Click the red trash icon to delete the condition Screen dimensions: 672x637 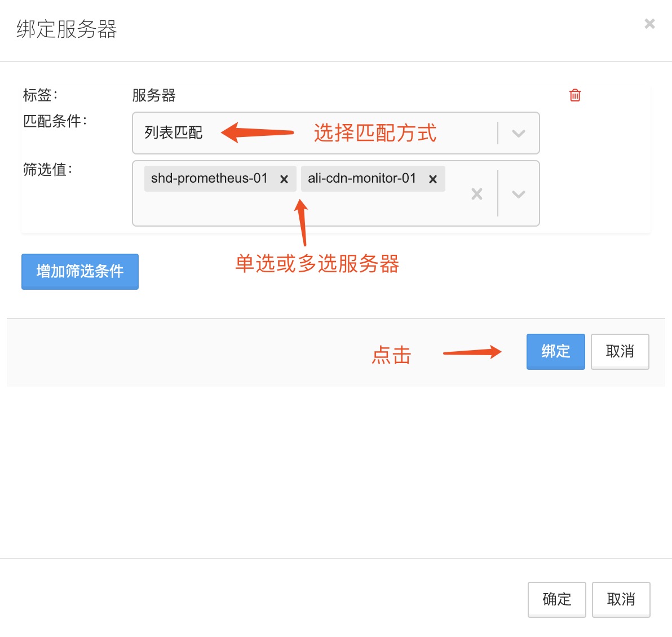[574, 95]
